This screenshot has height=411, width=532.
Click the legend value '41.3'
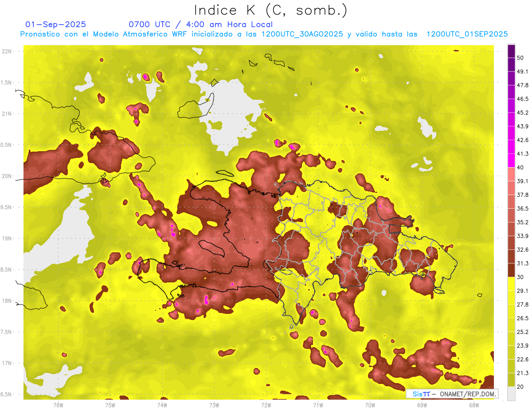click(523, 154)
